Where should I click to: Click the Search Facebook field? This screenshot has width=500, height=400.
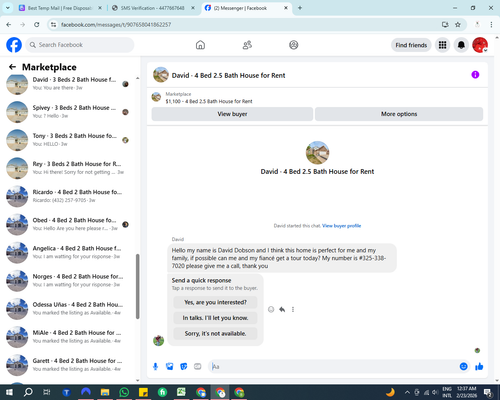[x=80, y=45]
